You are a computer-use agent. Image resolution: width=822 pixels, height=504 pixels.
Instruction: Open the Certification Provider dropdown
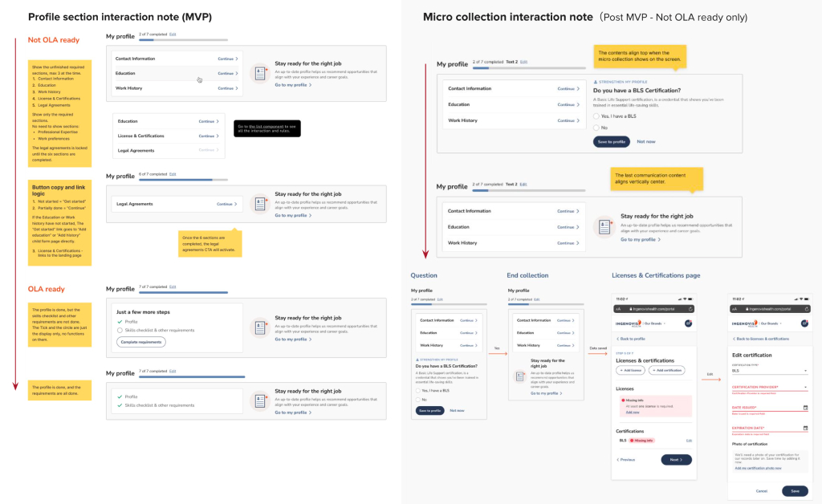769,387
